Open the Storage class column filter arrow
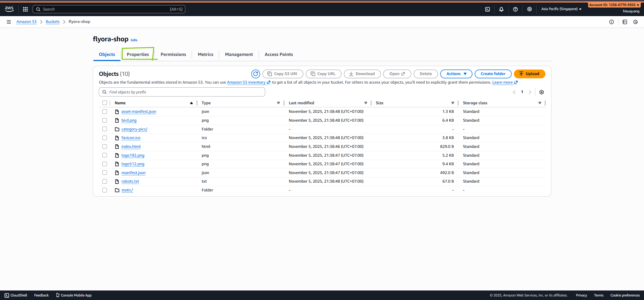Viewport: 644px width, 300px height. coord(540,103)
